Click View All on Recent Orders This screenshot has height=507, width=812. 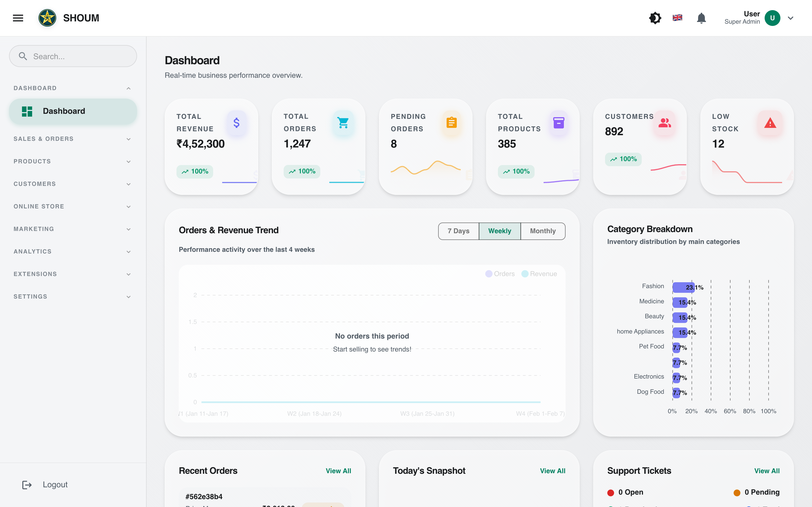[x=338, y=471]
